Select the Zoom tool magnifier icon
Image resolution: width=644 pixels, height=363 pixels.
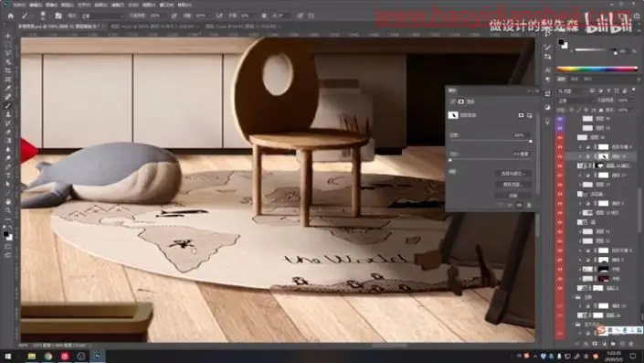(x=8, y=210)
